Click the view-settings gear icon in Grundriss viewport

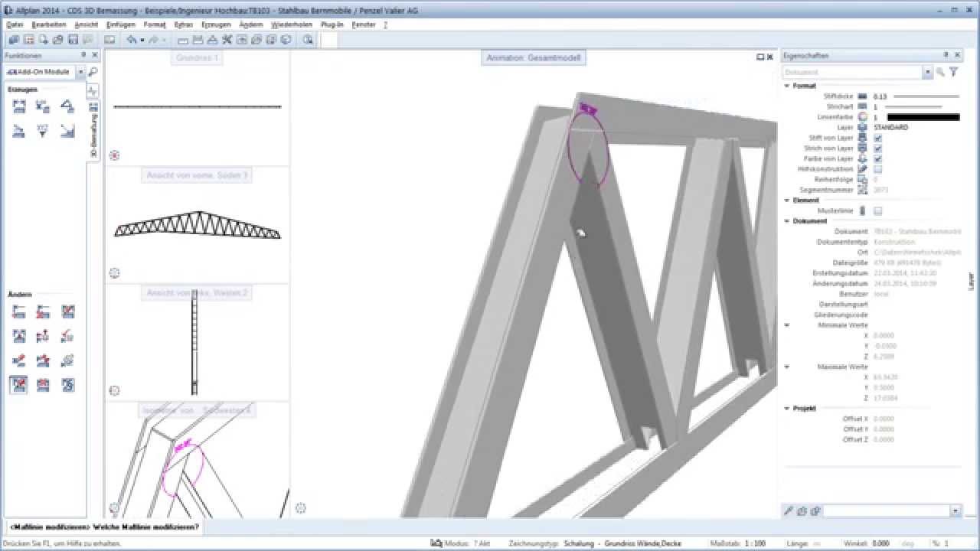point(114,155)
